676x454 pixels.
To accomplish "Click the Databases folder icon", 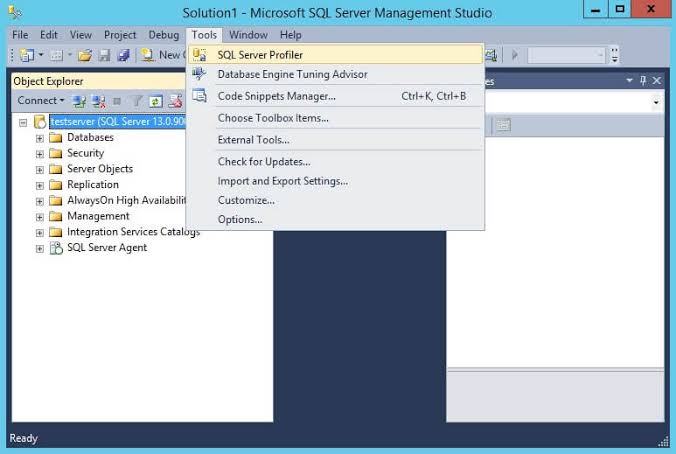I will pos(56,138).
